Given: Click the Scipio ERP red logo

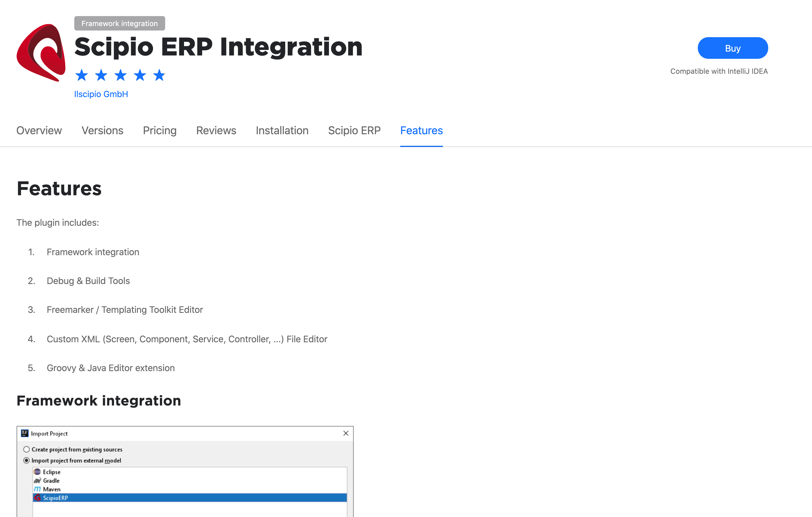Looking at the screenshot, I should pos(41,53).
